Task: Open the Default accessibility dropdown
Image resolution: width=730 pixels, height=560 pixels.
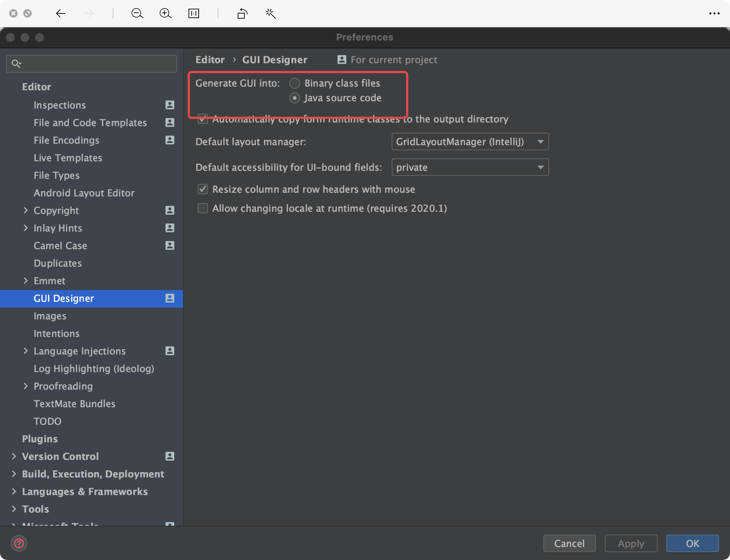Action: 470,167
